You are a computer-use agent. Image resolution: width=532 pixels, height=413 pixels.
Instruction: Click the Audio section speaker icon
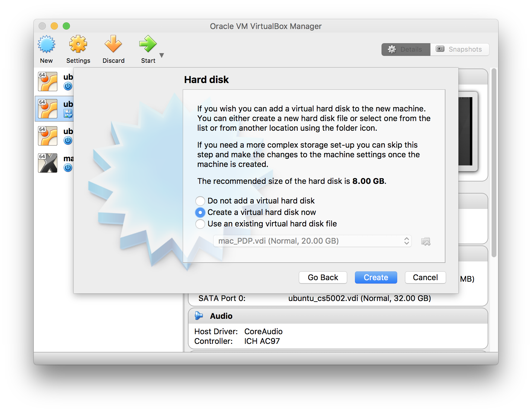point(199,316)
